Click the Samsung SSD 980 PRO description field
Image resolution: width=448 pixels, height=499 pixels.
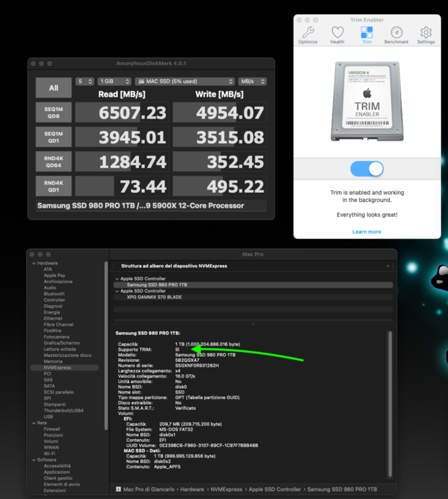151,206
